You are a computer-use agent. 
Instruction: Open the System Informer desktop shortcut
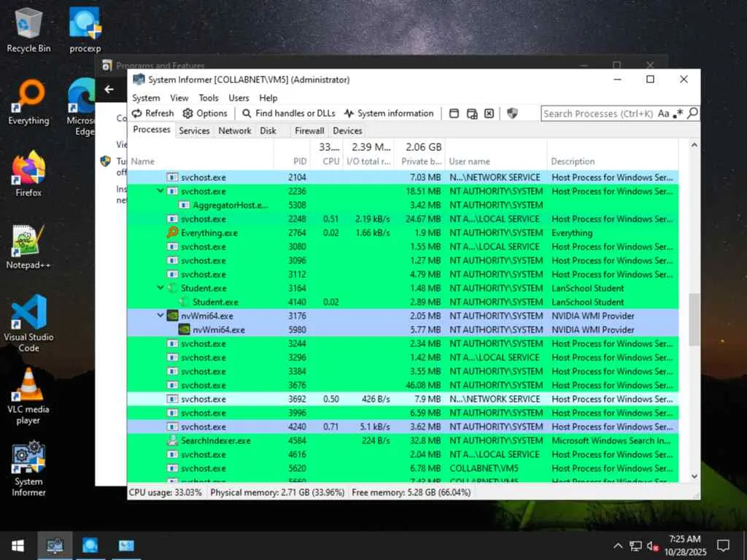tap(28, 469)
